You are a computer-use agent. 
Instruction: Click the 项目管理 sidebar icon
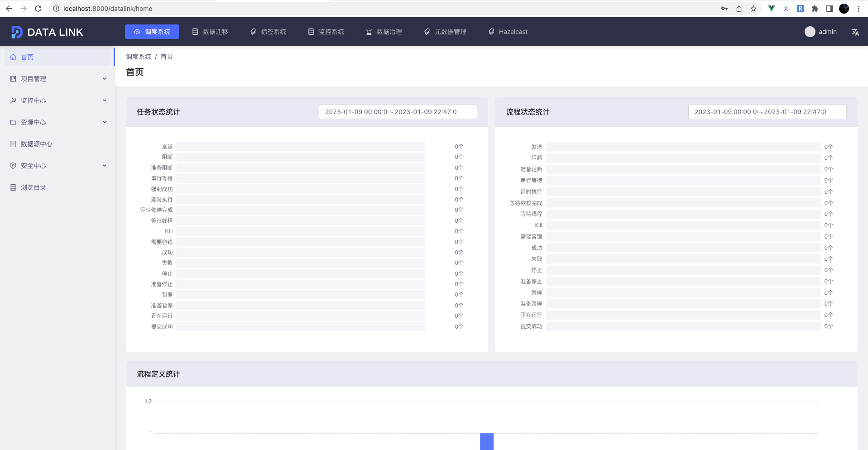pos(13,79)
